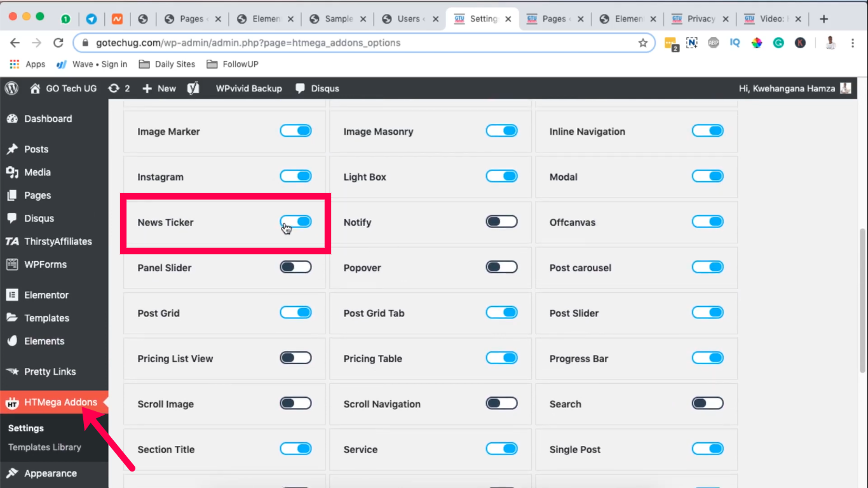
Task: Turn on the Panel Slider switch
Action: tap(295, 267)
